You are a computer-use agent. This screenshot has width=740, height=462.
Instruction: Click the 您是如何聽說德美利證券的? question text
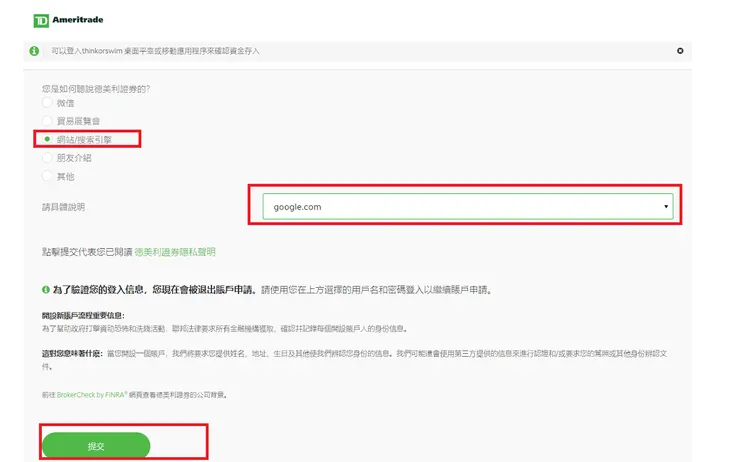(x=96, y=89)
